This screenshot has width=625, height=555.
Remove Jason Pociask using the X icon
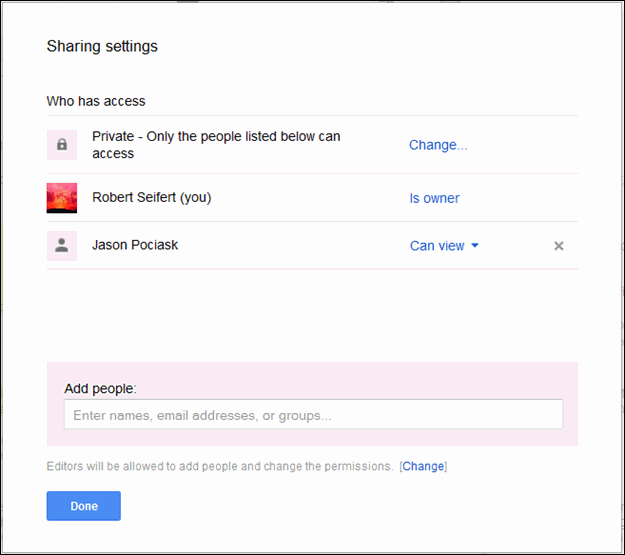[559, 246]
